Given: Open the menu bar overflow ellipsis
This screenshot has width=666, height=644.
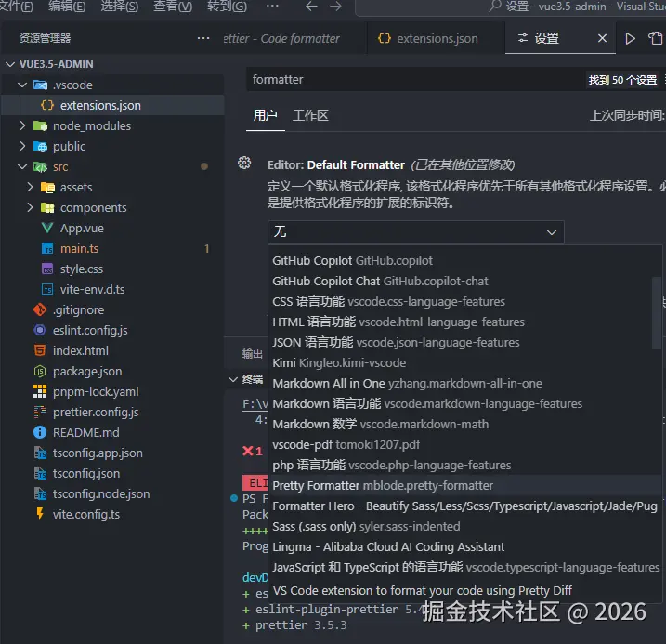Looking at the screenshot, I should click(x=272, y=6).
